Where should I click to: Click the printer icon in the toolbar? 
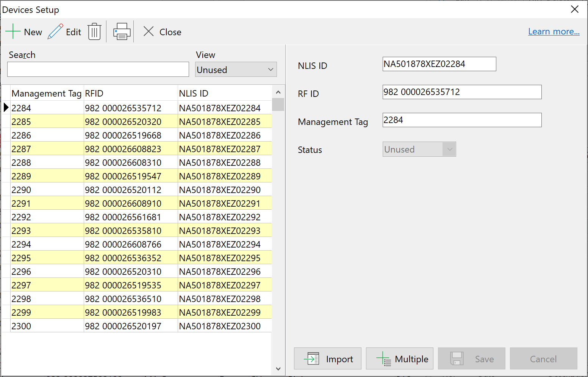[122, 31]
